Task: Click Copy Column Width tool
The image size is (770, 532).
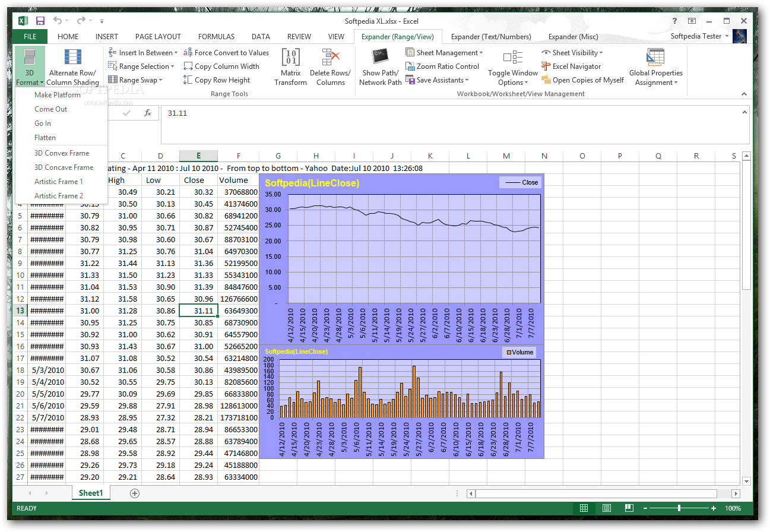Action: [x=221, y=66]
